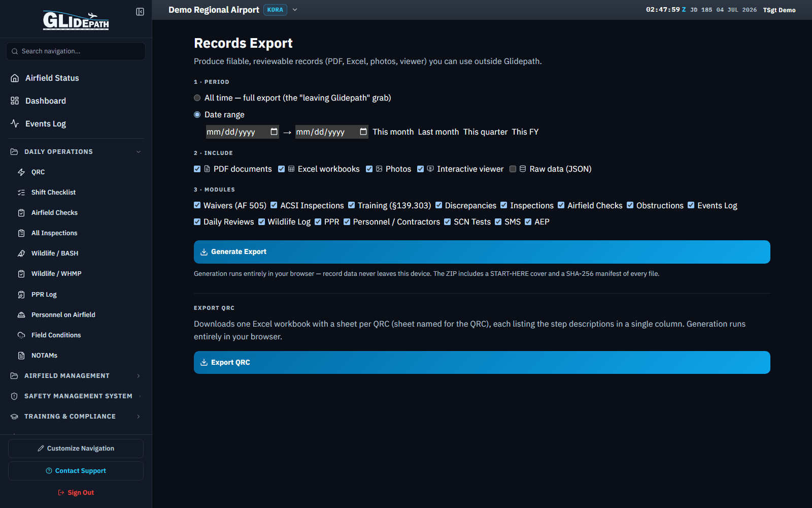Click the Generate Export button

(482, 252)
